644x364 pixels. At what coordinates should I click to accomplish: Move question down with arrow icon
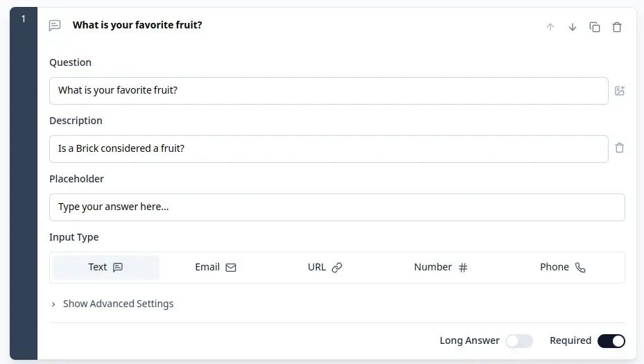(573, 27)
